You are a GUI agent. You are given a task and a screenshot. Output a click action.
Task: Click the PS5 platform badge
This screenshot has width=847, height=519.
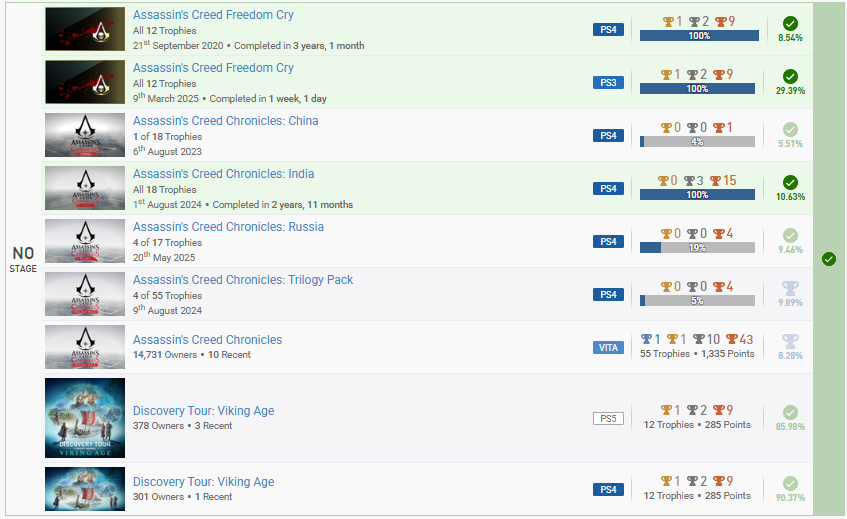608,419
